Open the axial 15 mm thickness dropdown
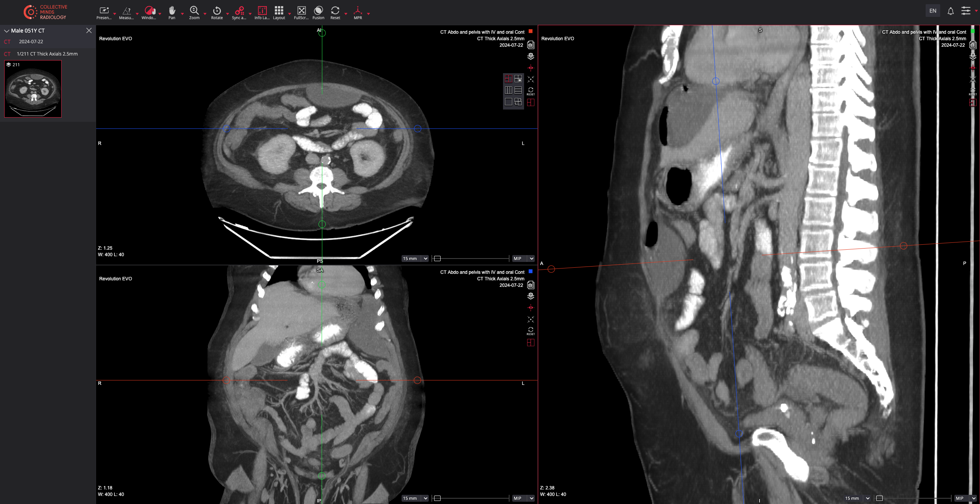This screenshot has height=504, width=980. (x=415, y=259)
